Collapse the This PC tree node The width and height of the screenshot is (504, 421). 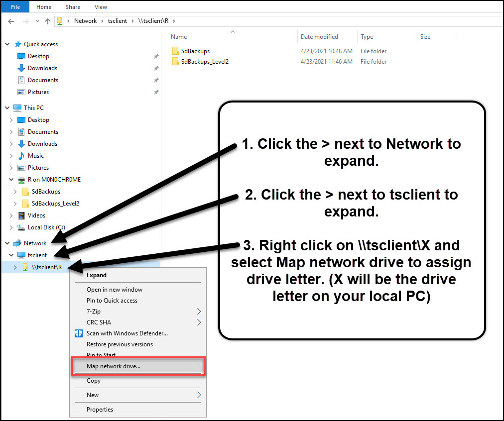(x=7, y=108)
